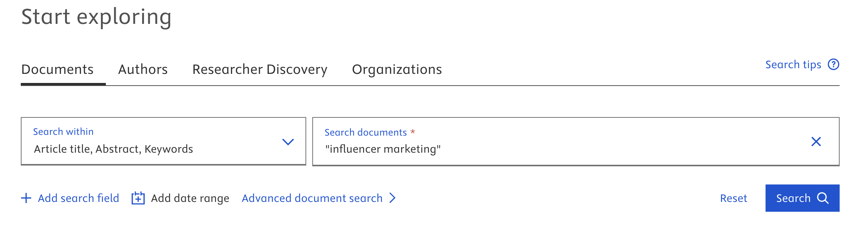Open the Article title, Abstract, Keywords dropdown
Image resolution: width=868 pixels, height=225 pixels.
[x=113, y=149]
